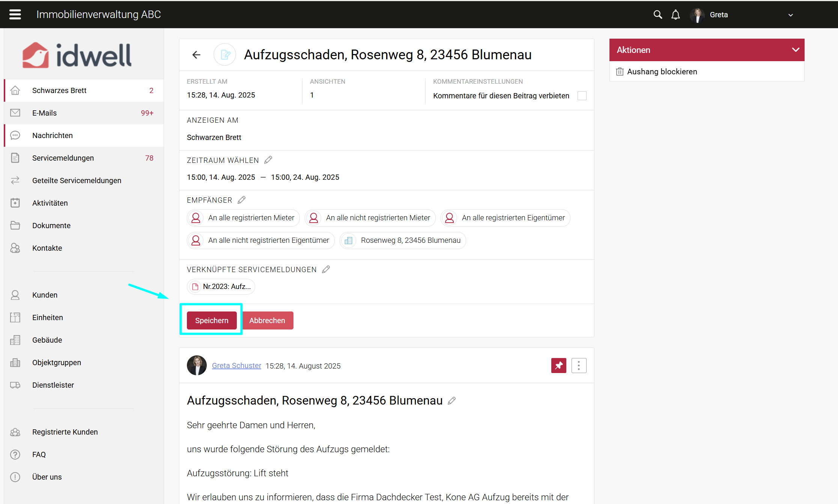Click the trash icon next to Aushang blockieren
Viewport: 838px width, 504px height.
point(620,72)
